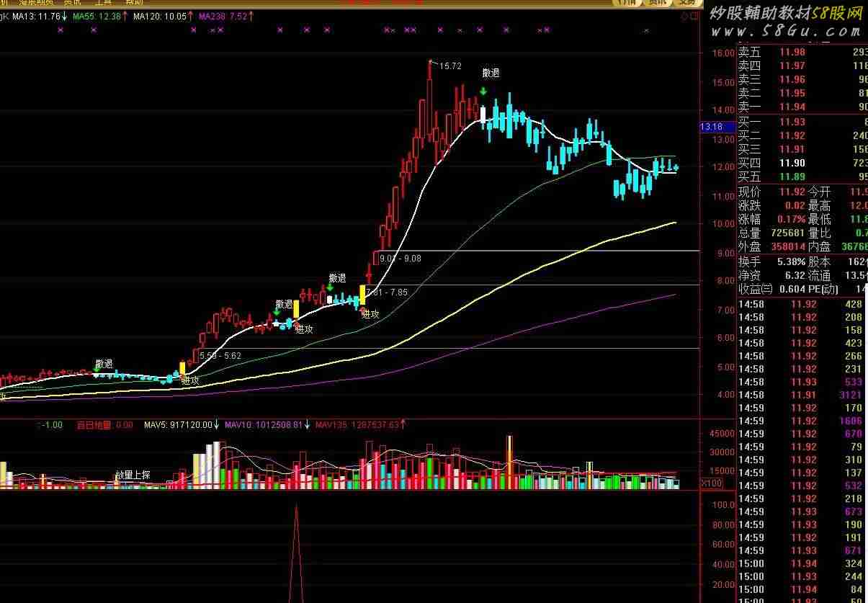Click the 量比 field label

coord(820,233)
